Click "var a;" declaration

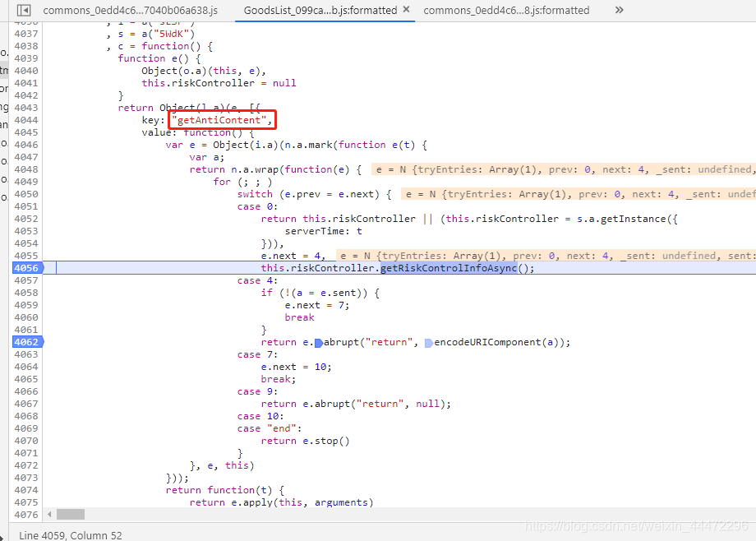point(207,157)
